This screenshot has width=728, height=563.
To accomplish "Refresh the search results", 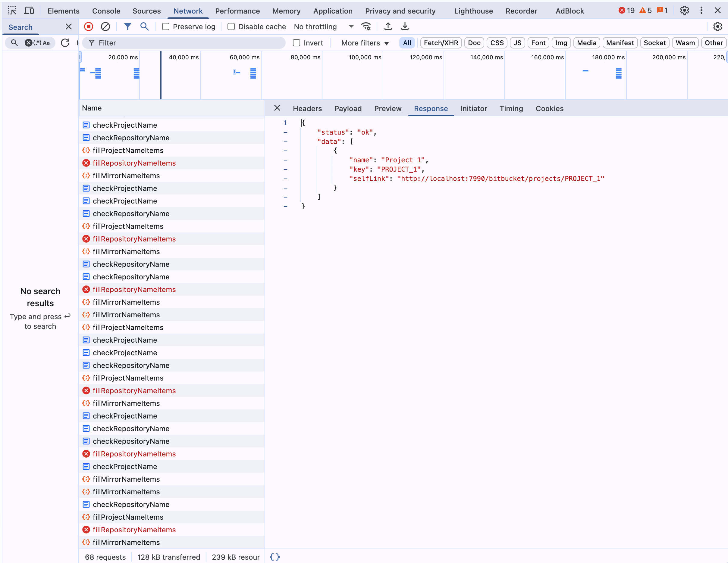I will click(65, 43).
